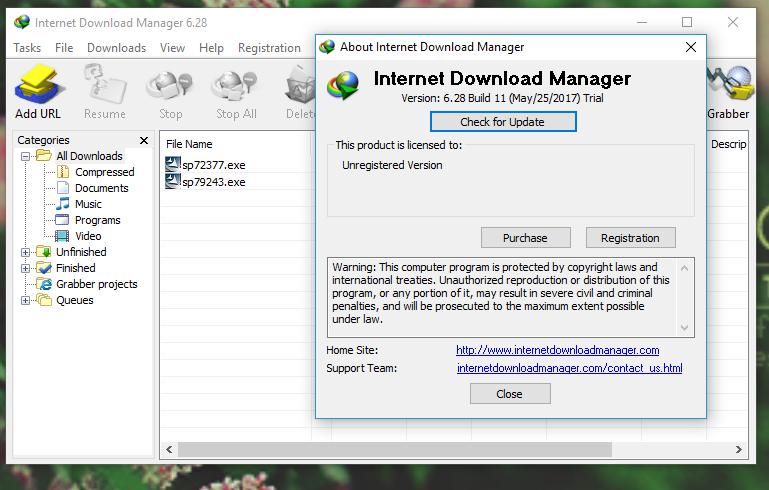Viewport: 769px width, 490px height.
Task: Click the file icon of sp79243.exe
Action: (x=173, y=181)
